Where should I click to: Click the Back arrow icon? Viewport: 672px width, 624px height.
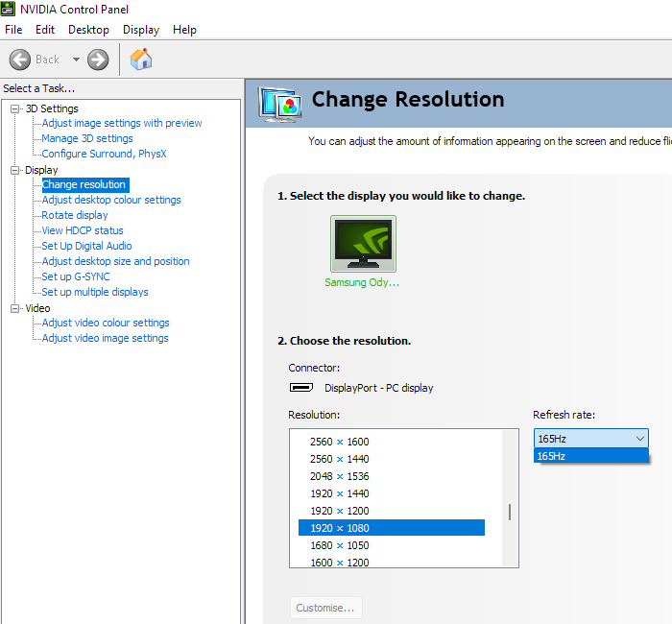(x=20, y=60)
